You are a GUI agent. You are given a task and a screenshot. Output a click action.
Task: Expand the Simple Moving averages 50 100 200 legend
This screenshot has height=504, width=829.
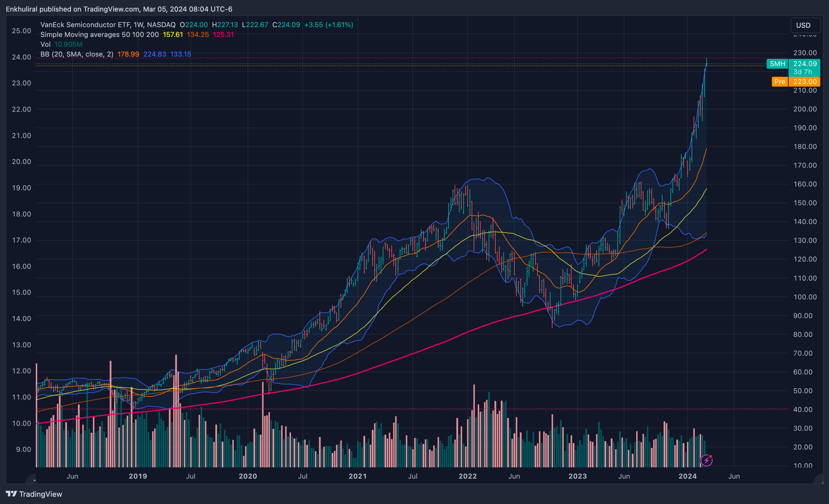pyautogui.click(x=99, y=35)
